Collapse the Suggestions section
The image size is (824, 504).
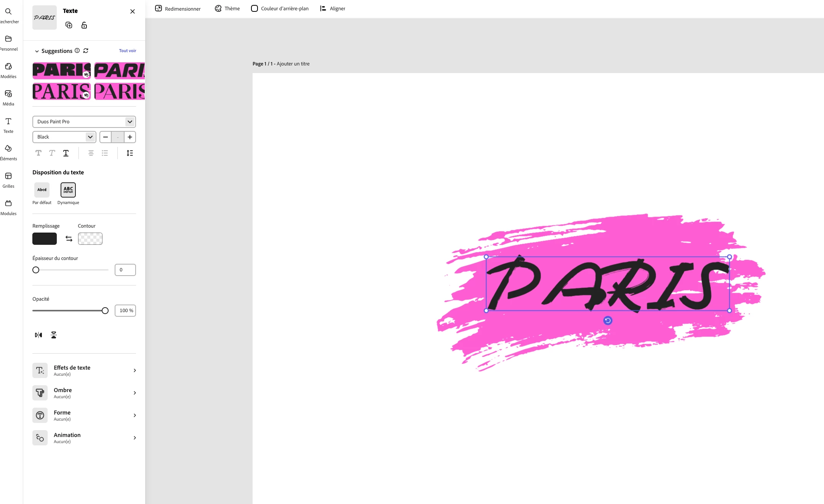[x=37, y=51]
